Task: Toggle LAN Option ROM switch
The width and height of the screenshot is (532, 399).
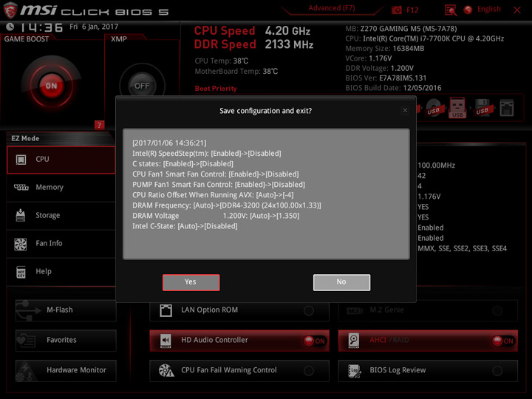Action: pyautogui.click(x=309, y=310)
